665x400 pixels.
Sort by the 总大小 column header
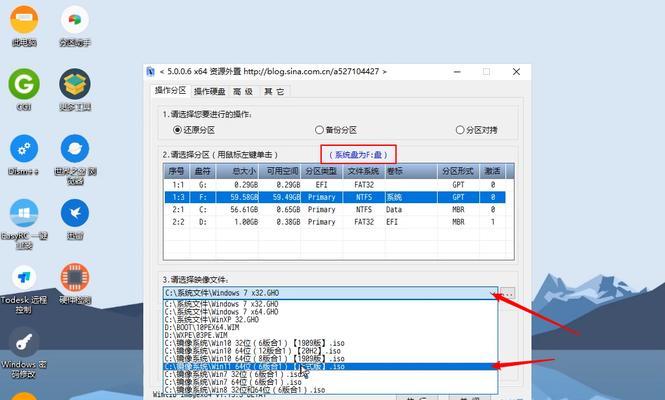point(237,171)
